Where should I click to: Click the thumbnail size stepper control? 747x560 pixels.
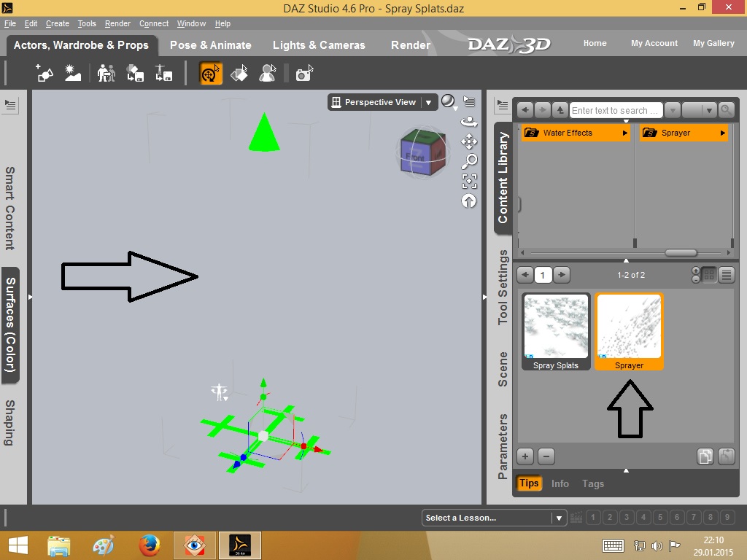tap(695, 275)
